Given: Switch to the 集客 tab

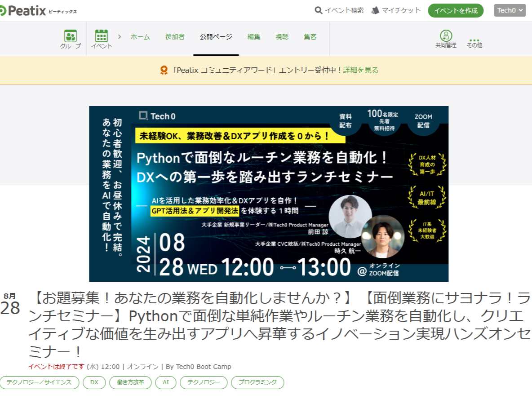Looking at the screenshot, I should [x=310, y=37].
